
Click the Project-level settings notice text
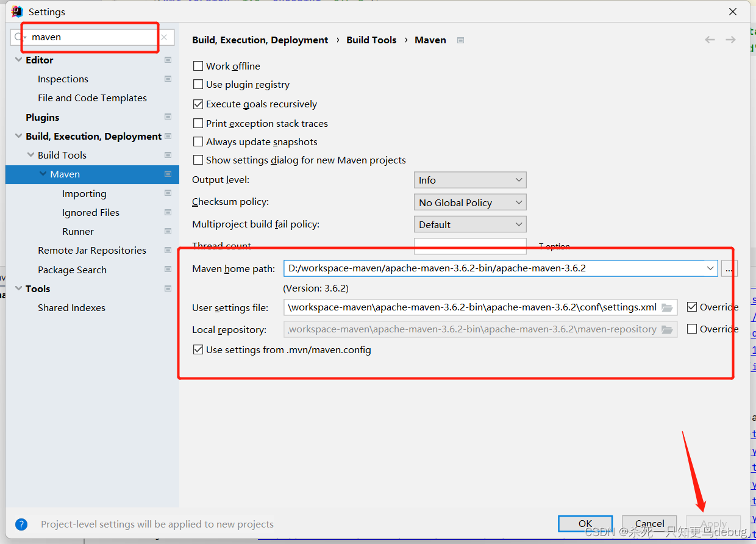click(157, 524)
